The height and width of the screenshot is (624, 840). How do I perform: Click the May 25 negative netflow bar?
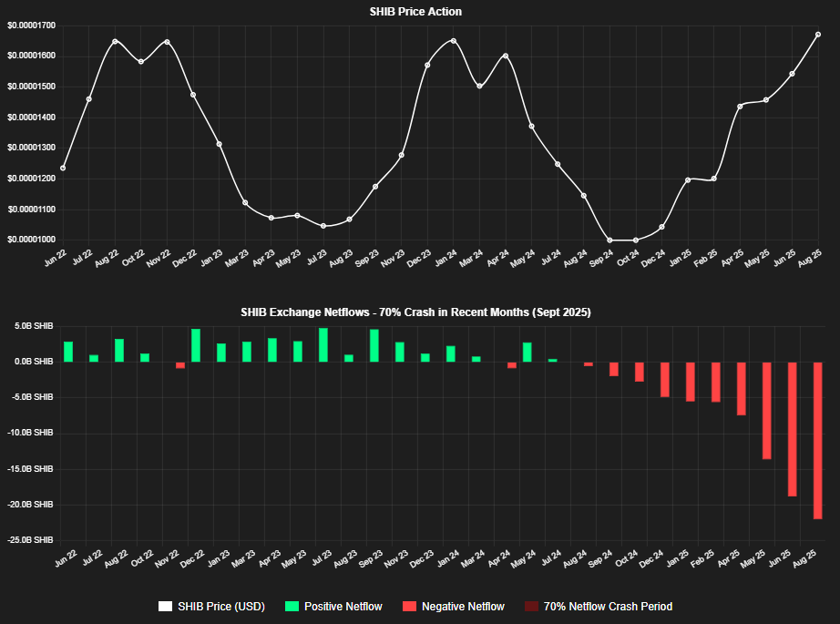(x=766, y=410)
